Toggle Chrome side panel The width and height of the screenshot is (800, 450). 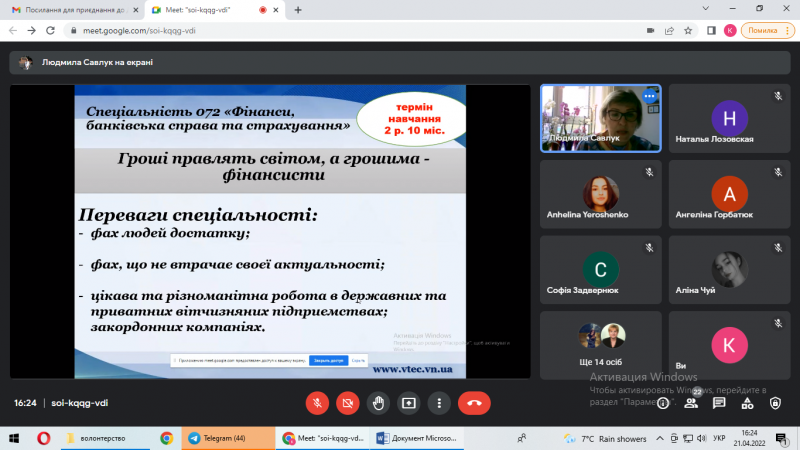tap(711, 31)
